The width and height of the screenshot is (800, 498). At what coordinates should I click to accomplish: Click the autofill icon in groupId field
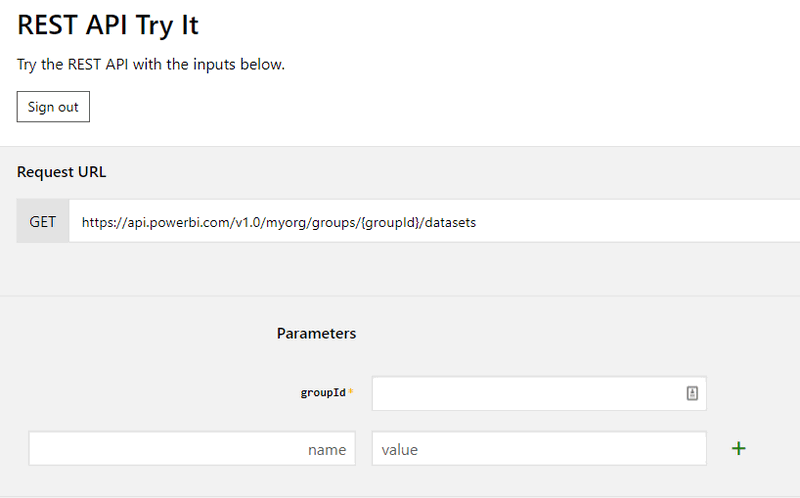(692, 393)
